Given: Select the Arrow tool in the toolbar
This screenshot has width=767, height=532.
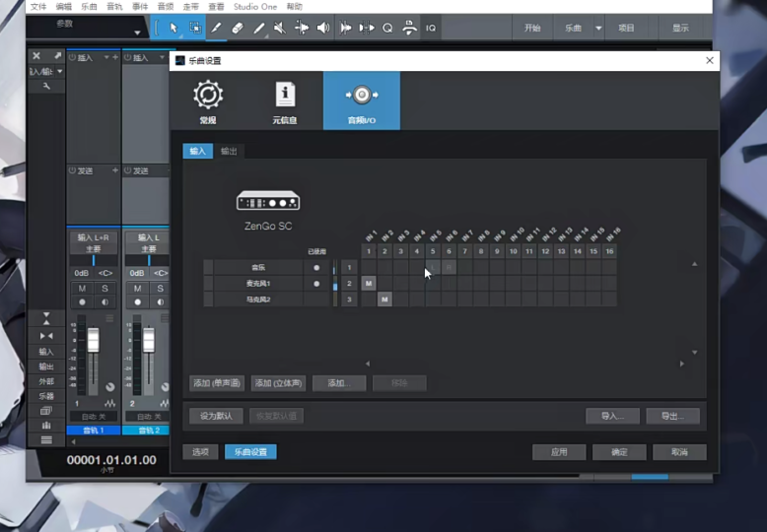Looking at the screenshot, I should tap(174, 28).
